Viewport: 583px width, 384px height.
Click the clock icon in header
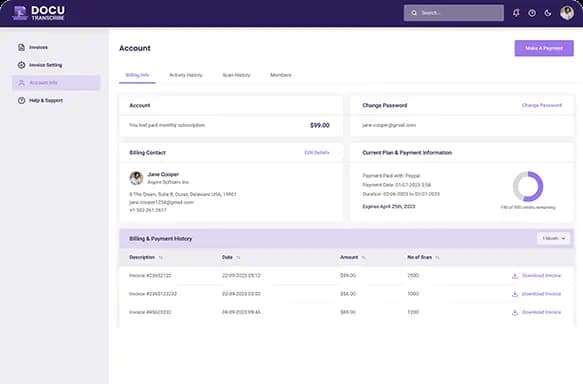click(x=532, y=13)
